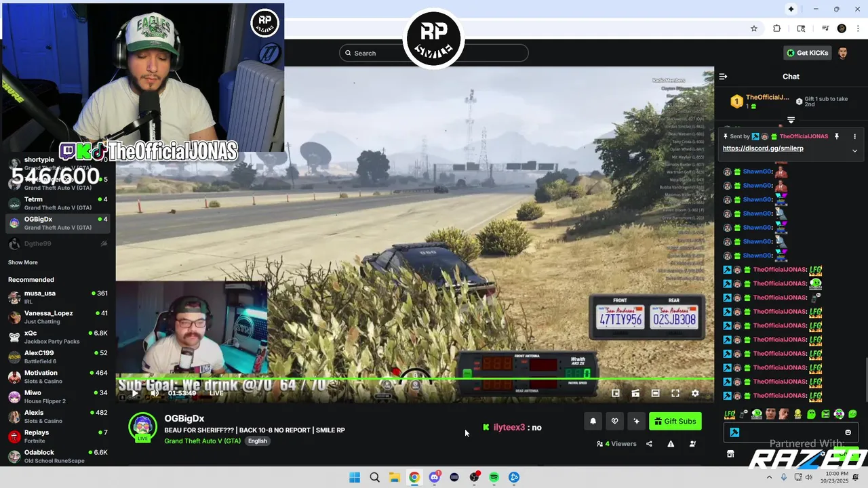Open Spotify from taskbar
The image size is (868, 488).
coord(494,477)
